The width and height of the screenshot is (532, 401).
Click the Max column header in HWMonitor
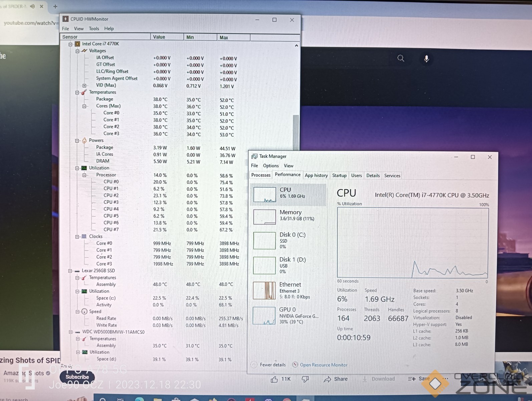coord(233,37)
